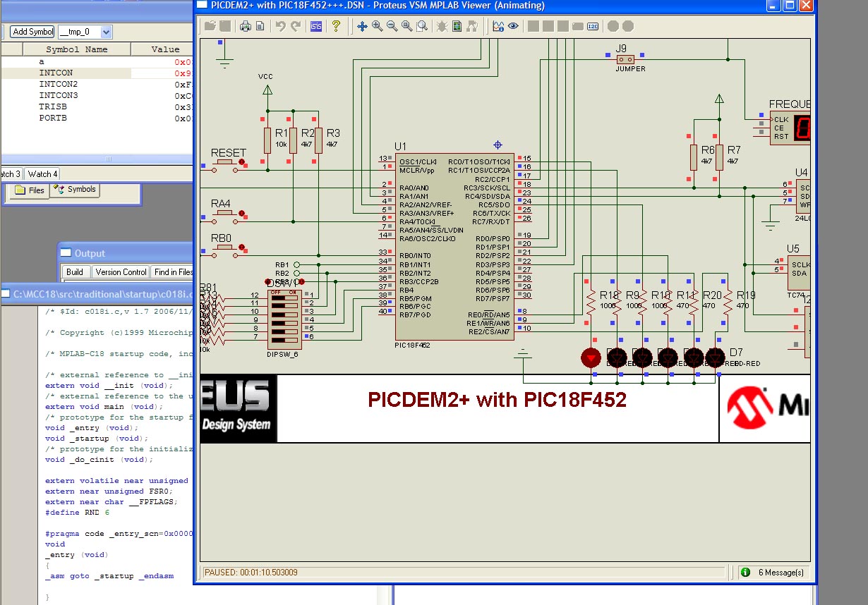The height and width of the screenshot is (605, 868).
Task: Click the lit red LED in the schematic
Action: 591,357
